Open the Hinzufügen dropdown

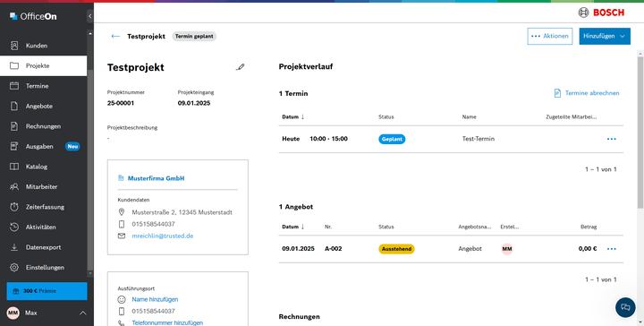(x=605, y=36)
